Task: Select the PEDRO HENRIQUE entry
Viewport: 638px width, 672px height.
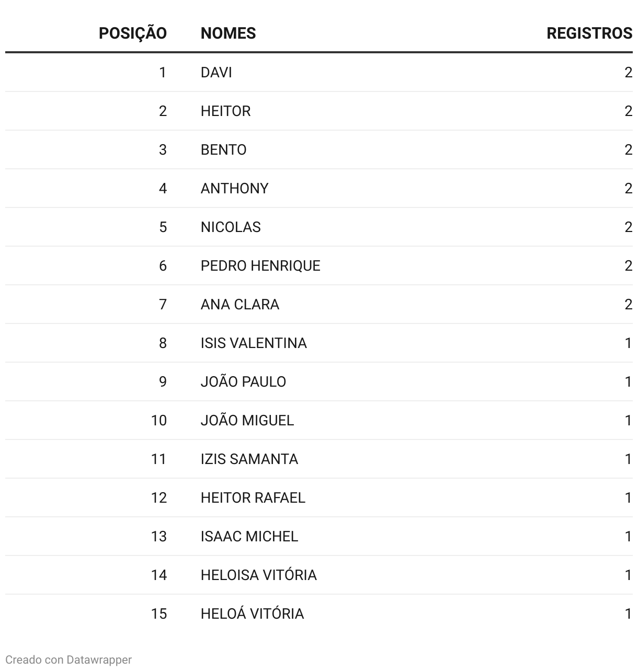Action: pyautogui.click(x=260, y=265)
